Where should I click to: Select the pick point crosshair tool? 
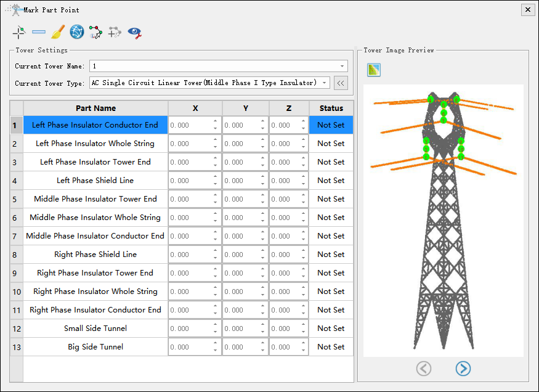(x=19, y=32)
